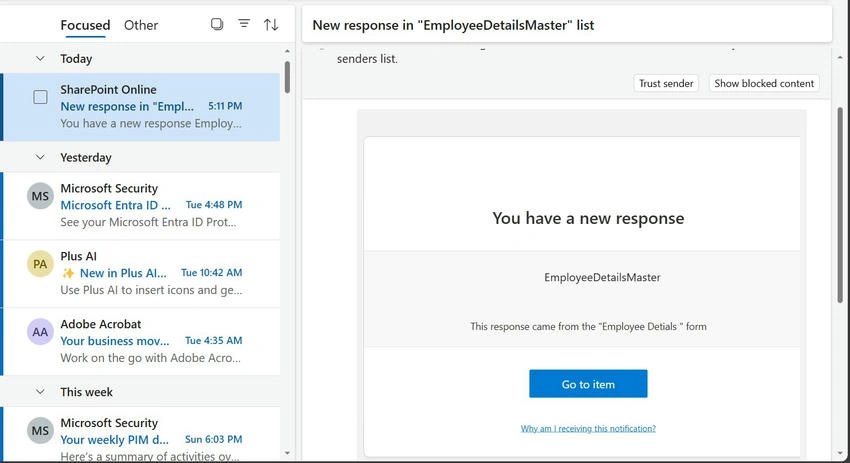850x463 pixels.
Task: Click the MS avatar for weekly PIM email
Action: (x=40, y=430)
